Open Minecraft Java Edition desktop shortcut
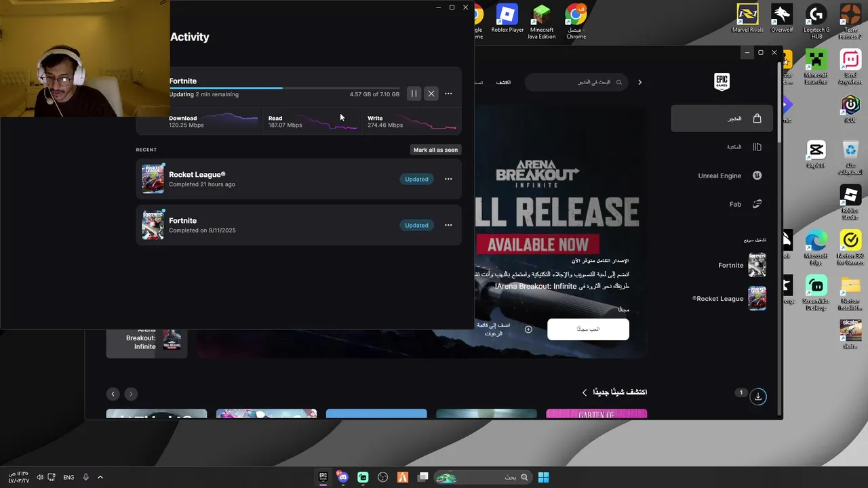The width and height of the screenshot is (868, 488). (541, 22)
